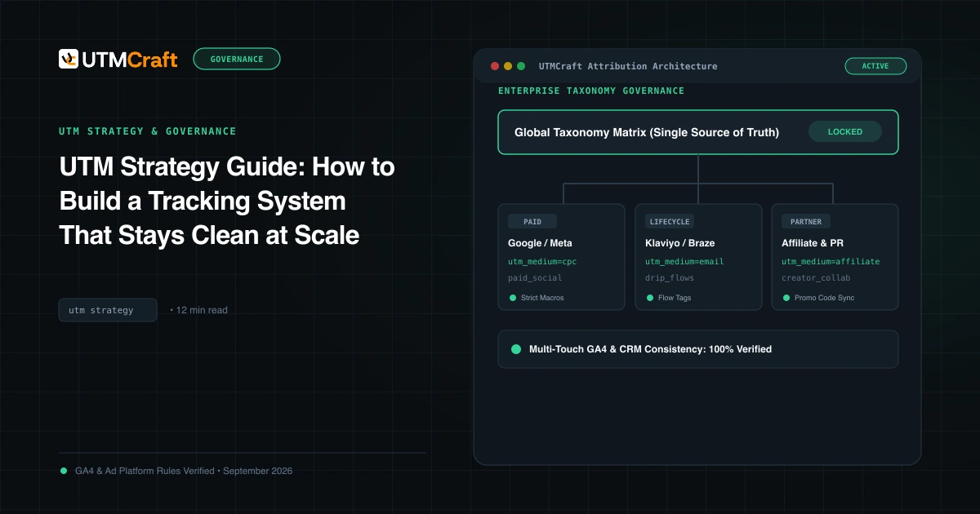
Task: Select the 'Klaviyo / Braze' card title
Action: (679, 243)
